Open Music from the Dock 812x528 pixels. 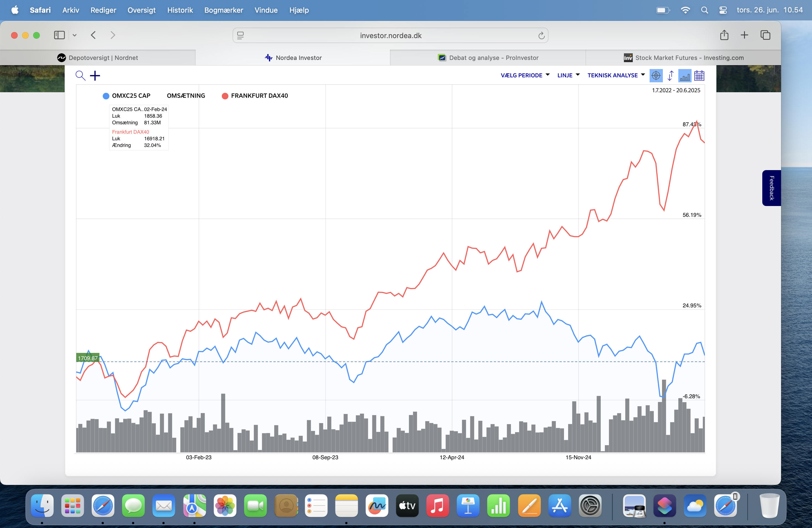[x=438, y=505]
